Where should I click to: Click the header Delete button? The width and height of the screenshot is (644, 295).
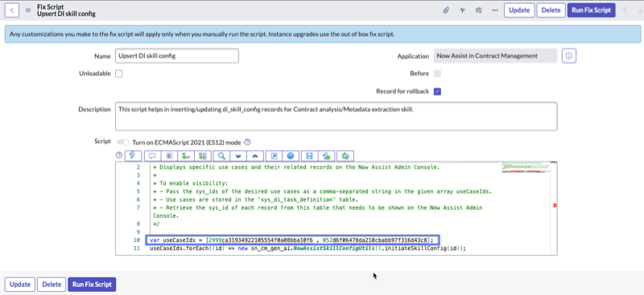tap(551, 10)
